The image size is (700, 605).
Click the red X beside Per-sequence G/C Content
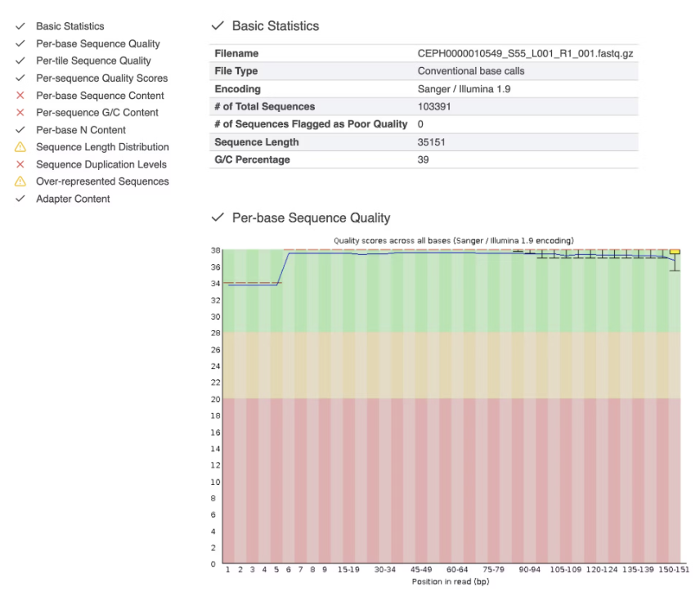(x=20, y=113)
